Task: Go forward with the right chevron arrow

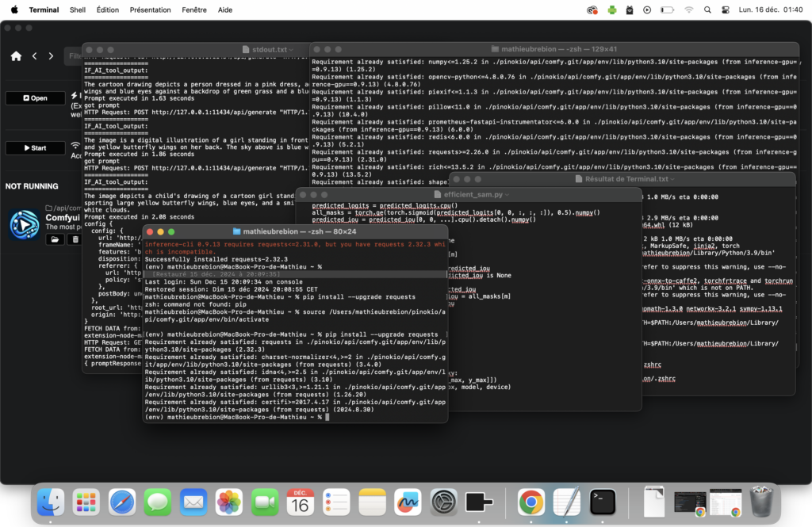Action: point(51,56)
